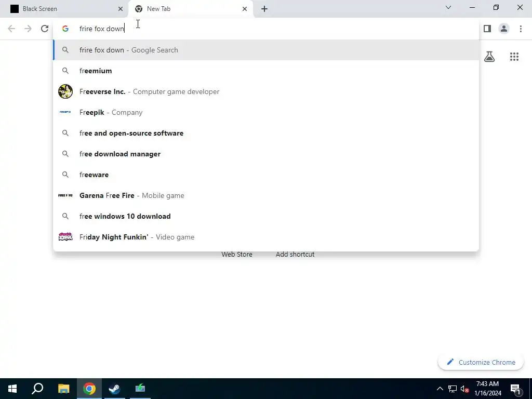Click magnifier icon beside freeware suggestion

point(65,175)
